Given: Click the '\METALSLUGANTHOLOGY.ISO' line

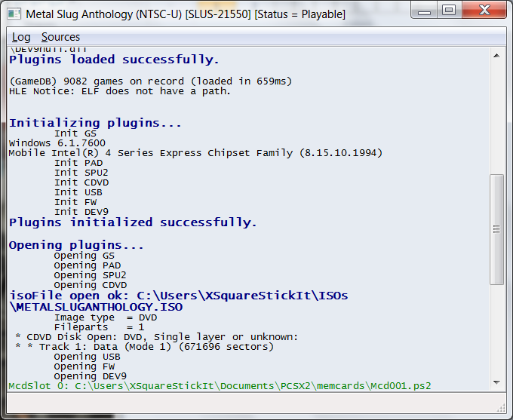Looking at the screenshot, I should click(96, 307).
